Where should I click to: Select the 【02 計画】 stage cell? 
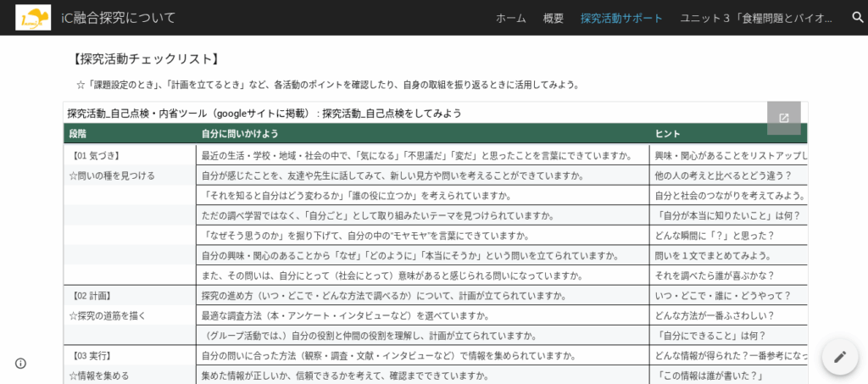[93, 295]
